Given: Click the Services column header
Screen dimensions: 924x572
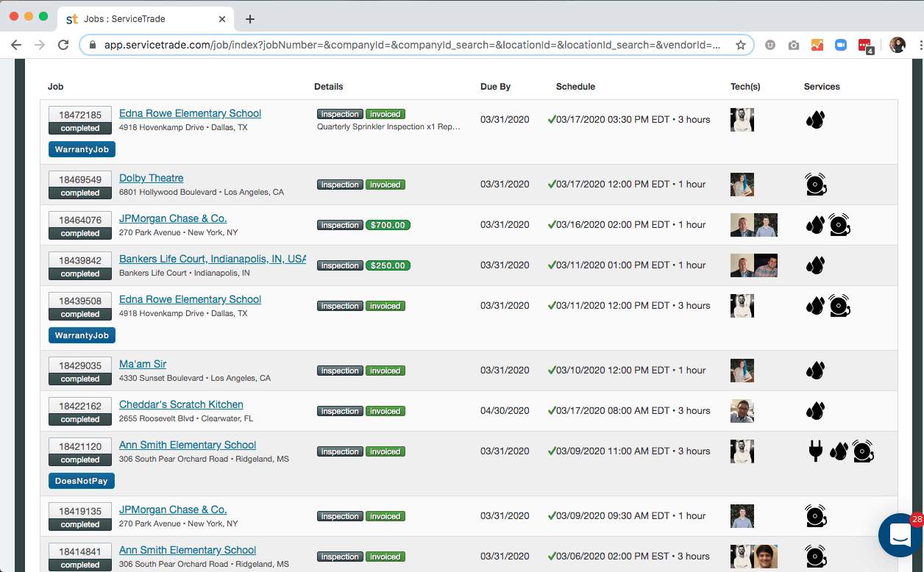Looking at the screenshot, I should [x=822, y=86].
